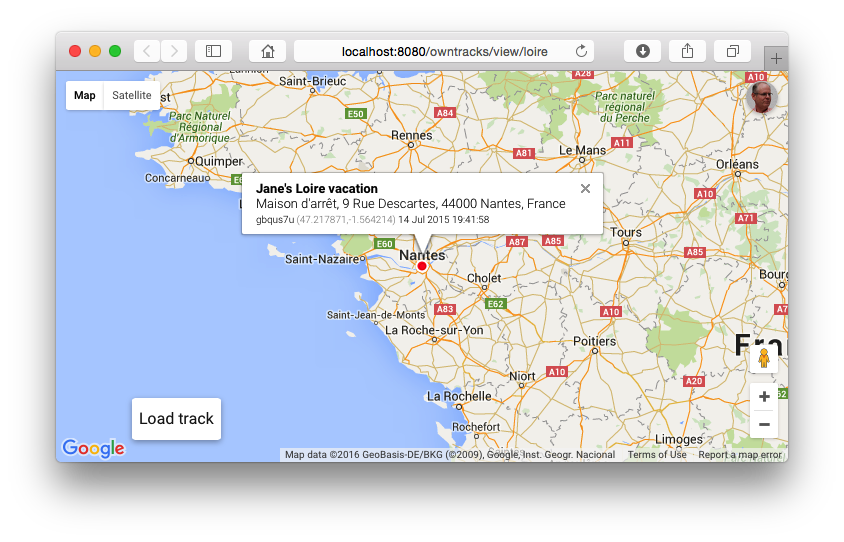Click the red location marker at Nantes
The width and height of the screenshot is (844, 542).
click(422, 266)
